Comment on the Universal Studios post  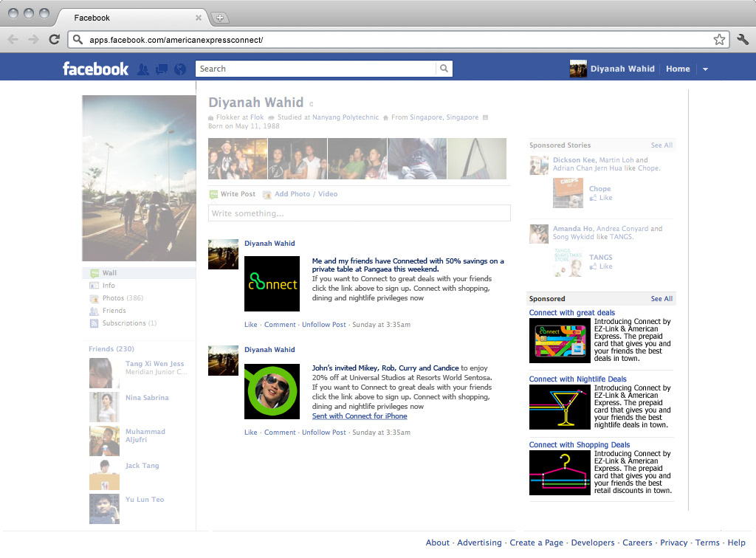point(280,433)
